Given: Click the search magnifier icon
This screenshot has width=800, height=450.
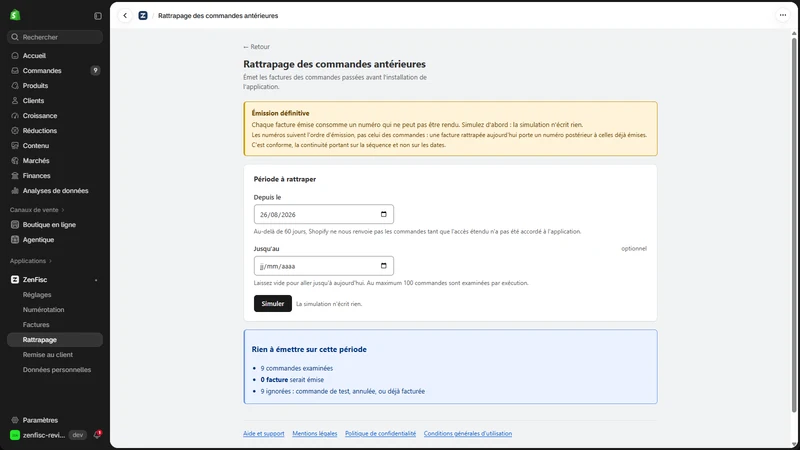Looking at the screenshot, I should pos(15,37).
